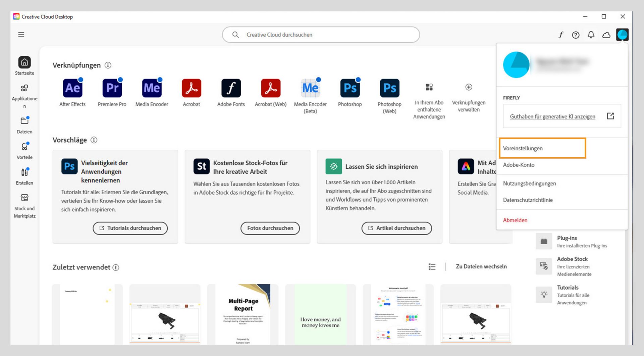Click the profile avatar in top bar
Viewport: 644px width, 356px height.
pos(622,35)
